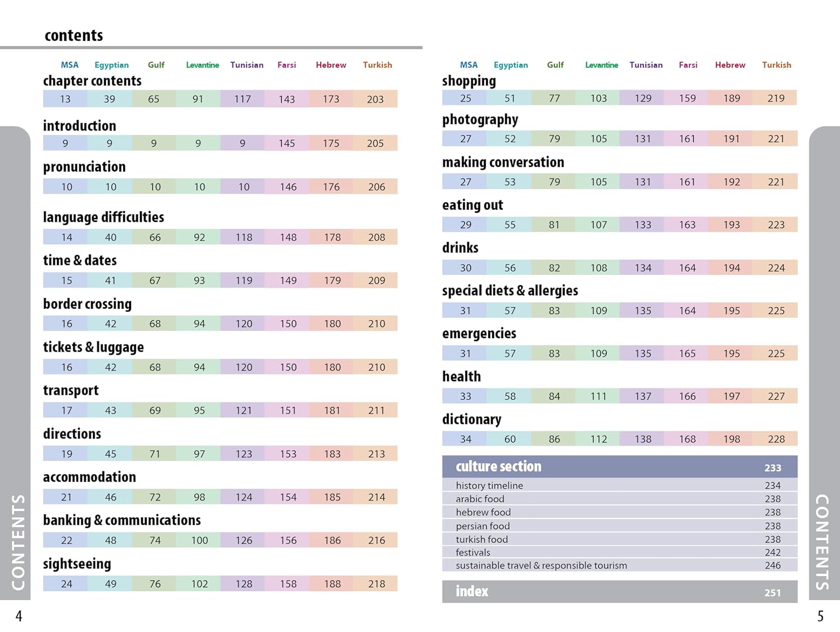Open the history timeline entry
840x632 pixels.
489,485
